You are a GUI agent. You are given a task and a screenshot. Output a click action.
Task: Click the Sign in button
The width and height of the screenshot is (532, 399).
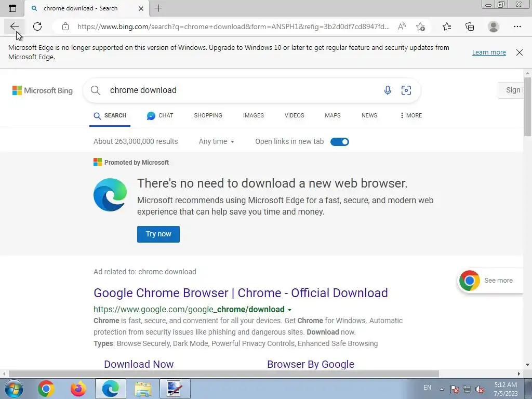[x=510, y=90]
